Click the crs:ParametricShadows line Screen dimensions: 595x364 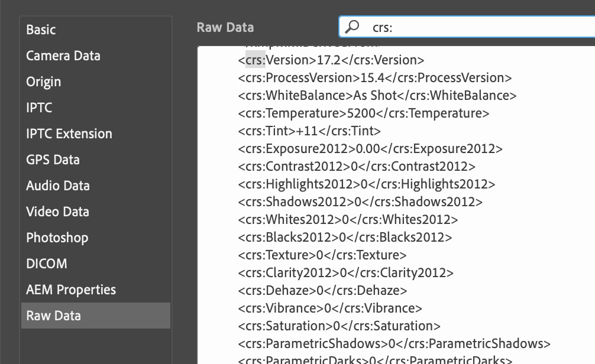tap(394, 343)
